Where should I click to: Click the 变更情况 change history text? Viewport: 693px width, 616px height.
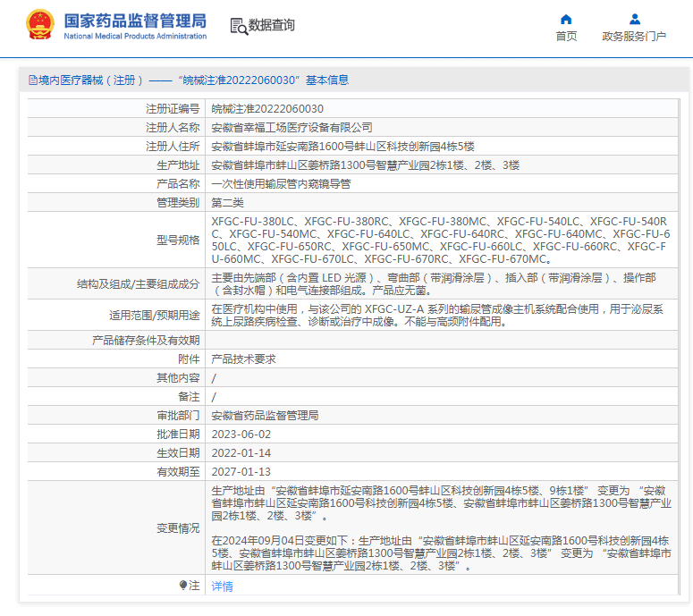coord(442,528)
